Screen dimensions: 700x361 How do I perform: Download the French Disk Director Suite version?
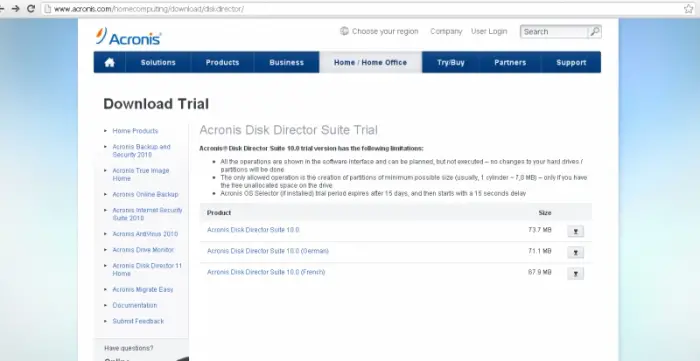[575, 274]
